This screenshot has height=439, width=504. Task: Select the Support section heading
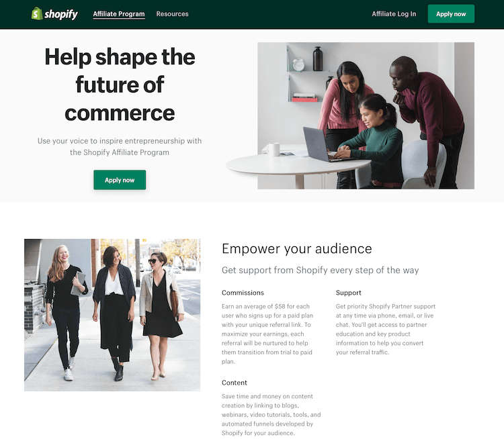tap(348, 293)
